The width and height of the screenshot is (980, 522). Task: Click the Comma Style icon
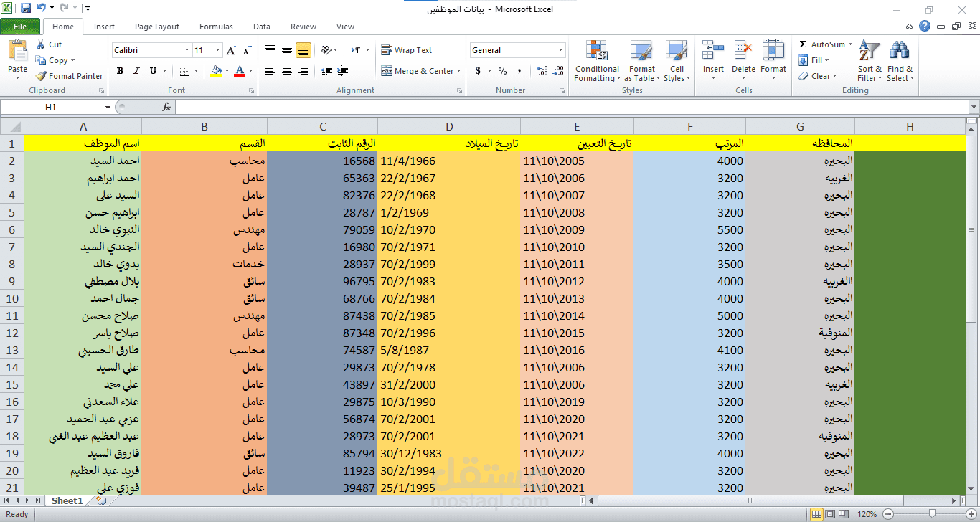pyautogui.click(x=519, y=71)
